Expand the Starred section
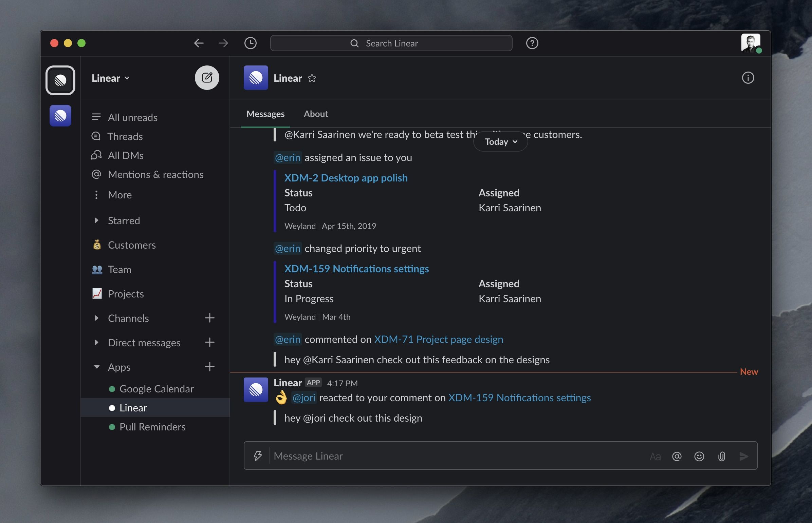812x523 pixels. click(96, 220)
